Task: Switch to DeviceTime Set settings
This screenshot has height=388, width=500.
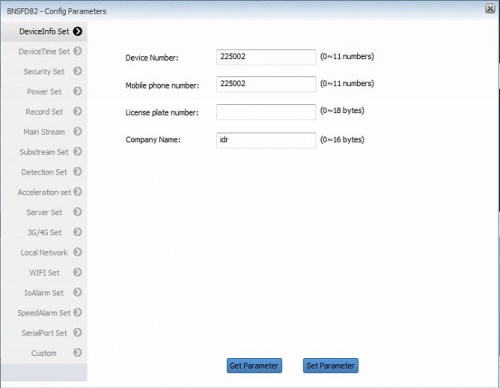Action: (x=44, y=51)
